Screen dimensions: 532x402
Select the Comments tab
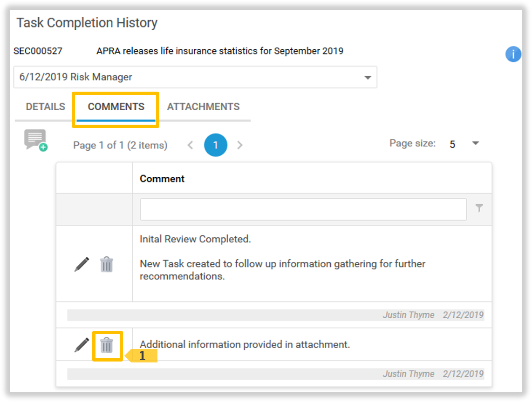pyautogui.click(x=116, y=107)
